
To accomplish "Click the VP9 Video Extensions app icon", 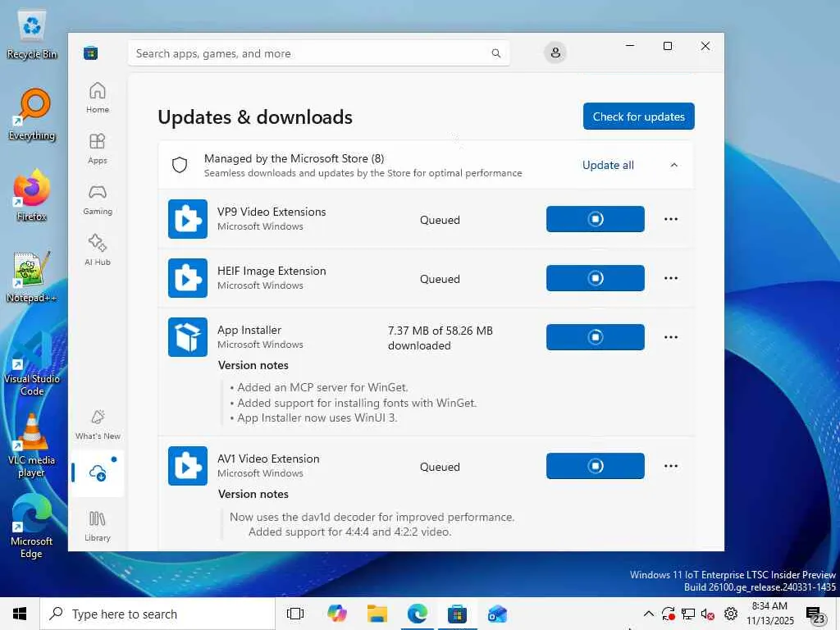I will pos(188,219).
